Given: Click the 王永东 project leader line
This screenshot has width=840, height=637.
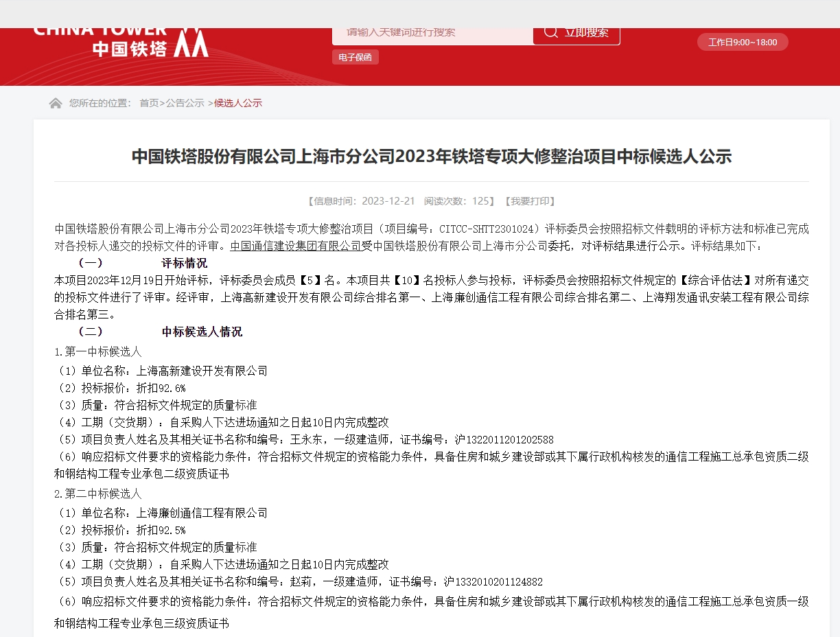Looking at the screenshot, I should click(304, 439).
